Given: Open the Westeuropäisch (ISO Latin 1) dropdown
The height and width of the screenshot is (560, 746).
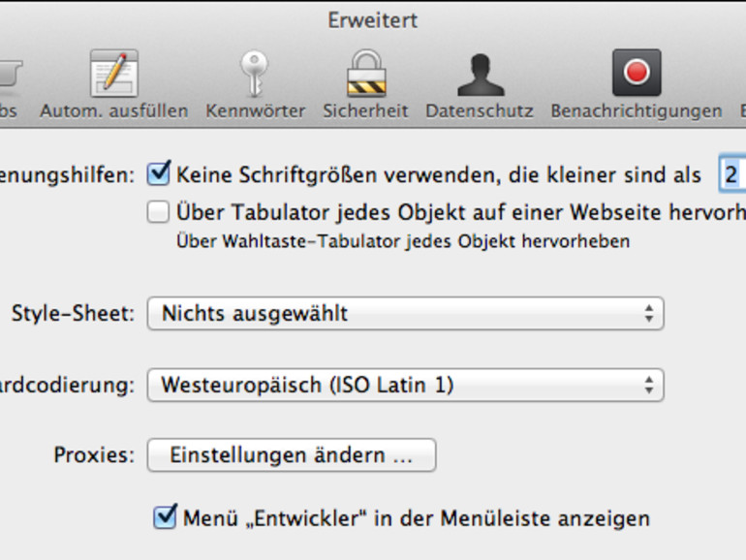Looking at the screenshot, I should click(405, 385).
